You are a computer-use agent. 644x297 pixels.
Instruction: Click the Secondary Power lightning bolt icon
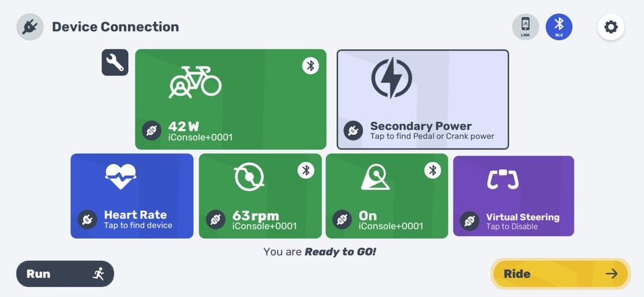click(x=392, y=78)
